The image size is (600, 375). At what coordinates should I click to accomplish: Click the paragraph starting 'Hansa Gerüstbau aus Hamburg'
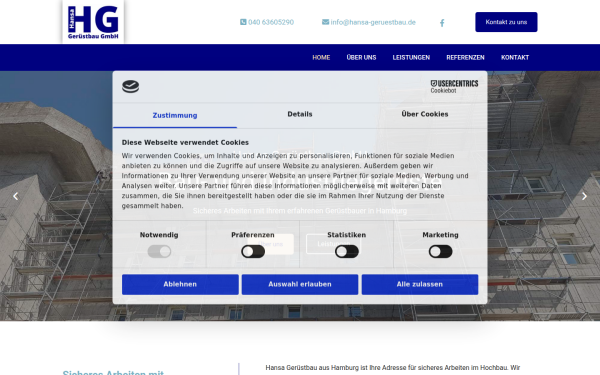[x=393, y=369]
